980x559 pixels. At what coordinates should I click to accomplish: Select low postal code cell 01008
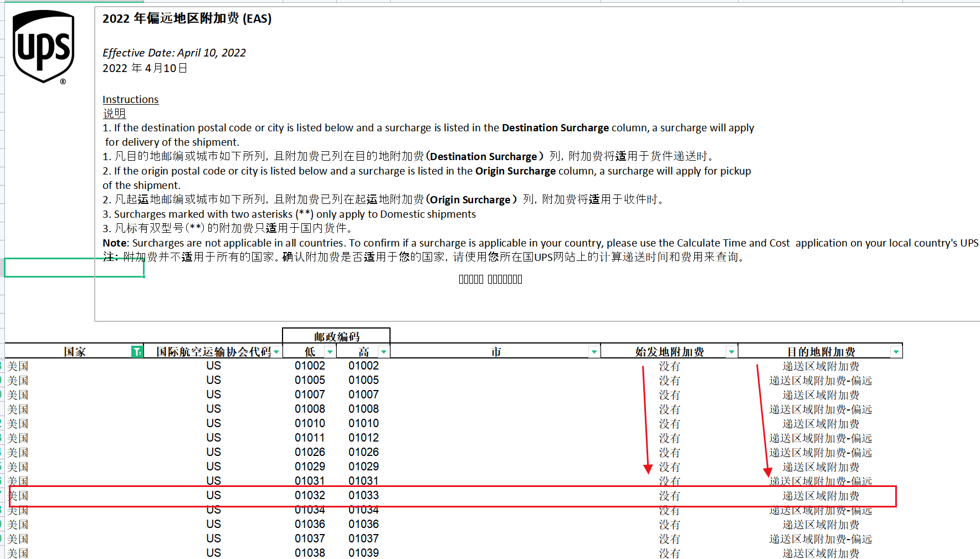310,409
